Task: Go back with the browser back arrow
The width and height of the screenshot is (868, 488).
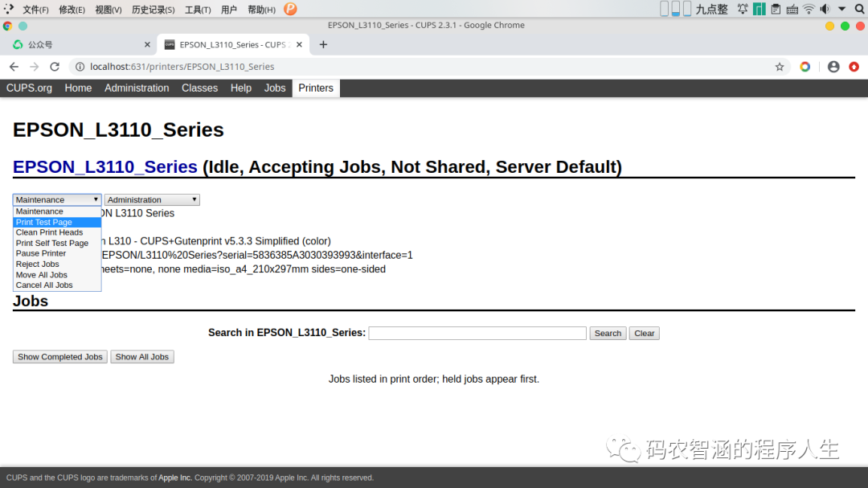Action: coord(14,67)
